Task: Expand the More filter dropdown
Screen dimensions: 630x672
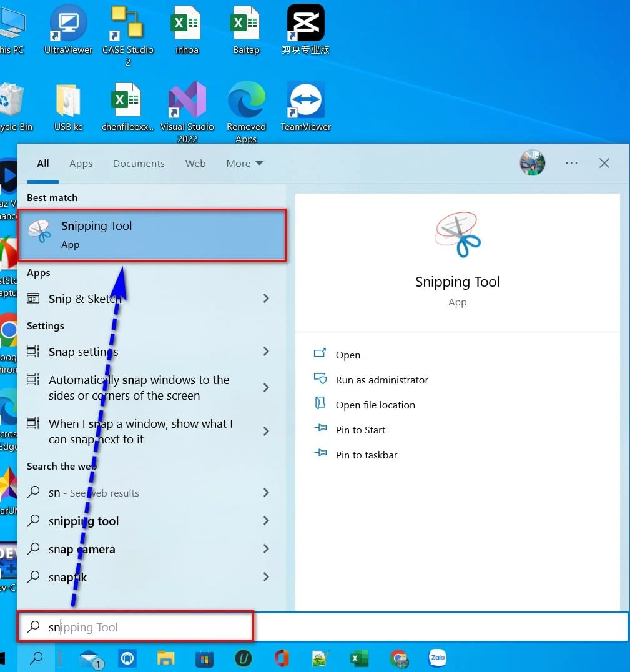Action: pos(245,164)
